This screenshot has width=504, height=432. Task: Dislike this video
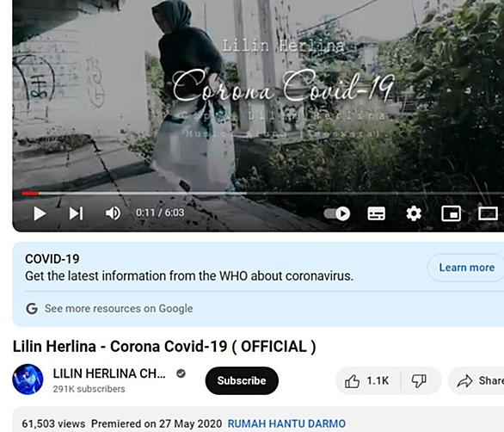419,381
